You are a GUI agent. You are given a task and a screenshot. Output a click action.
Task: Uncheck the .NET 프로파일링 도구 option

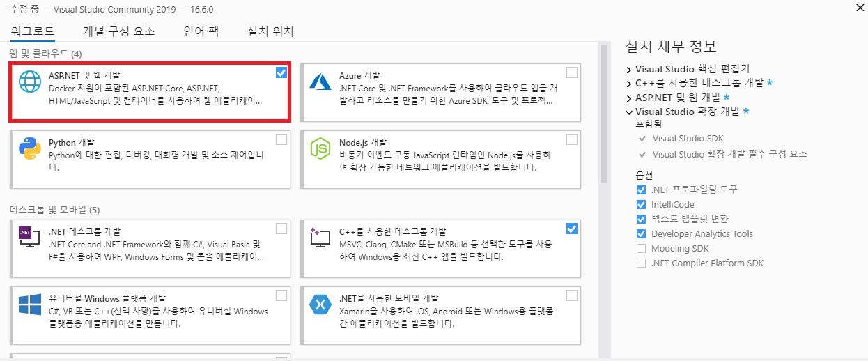tap(641, 190)
